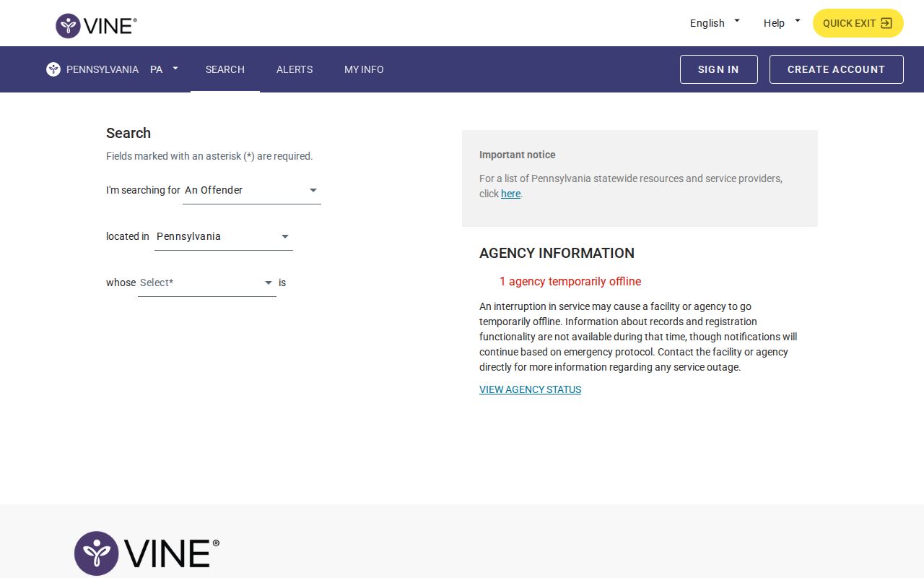Go to the Search tab
The width and height of the screenshot is (924, 578).
click(225, 69)
